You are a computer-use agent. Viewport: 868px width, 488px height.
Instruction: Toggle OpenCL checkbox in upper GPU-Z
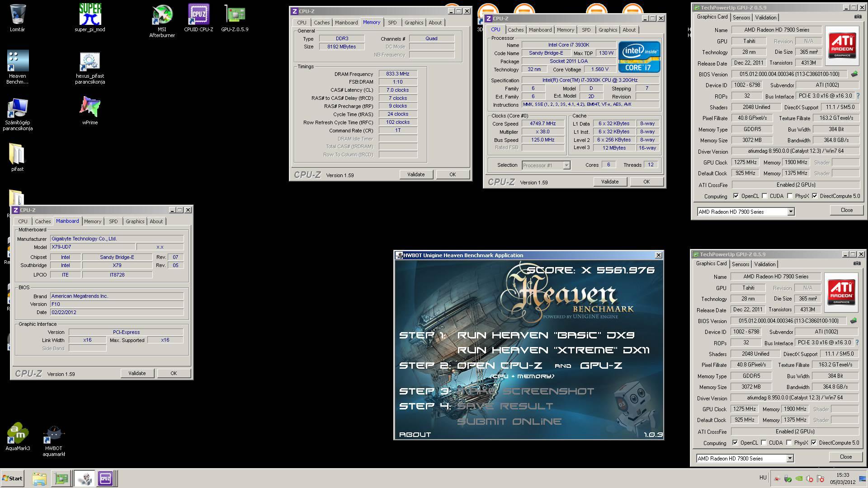(736, 196)
